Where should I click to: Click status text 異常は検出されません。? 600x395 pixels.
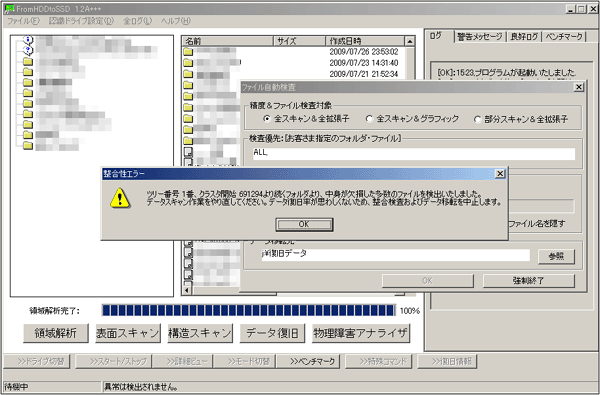click(x=141, y=387)
